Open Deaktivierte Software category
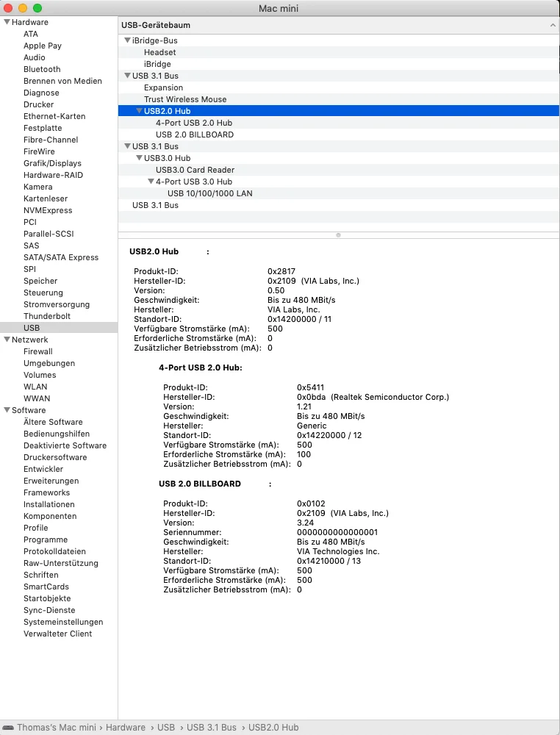 tap(65, 445)
